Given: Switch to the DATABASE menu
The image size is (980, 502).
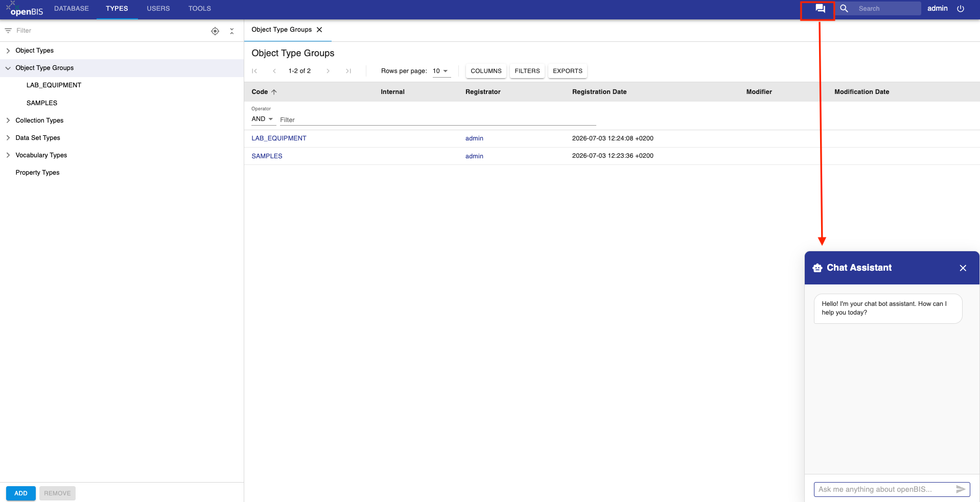Looking at the screenshot, I should pyautogui.click(x=72, y=9).
